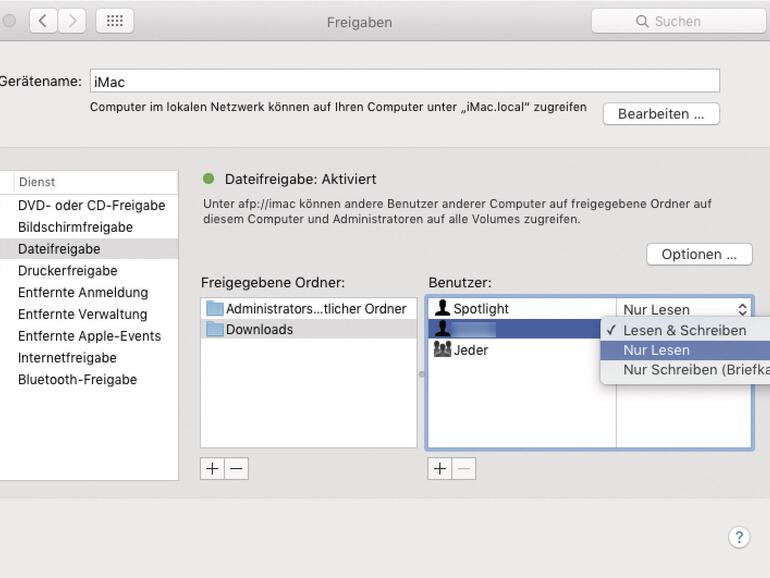Screen dimensions: 770x578
Task: Select the highlighted blurred user row
Action: (x=514, y=329)
